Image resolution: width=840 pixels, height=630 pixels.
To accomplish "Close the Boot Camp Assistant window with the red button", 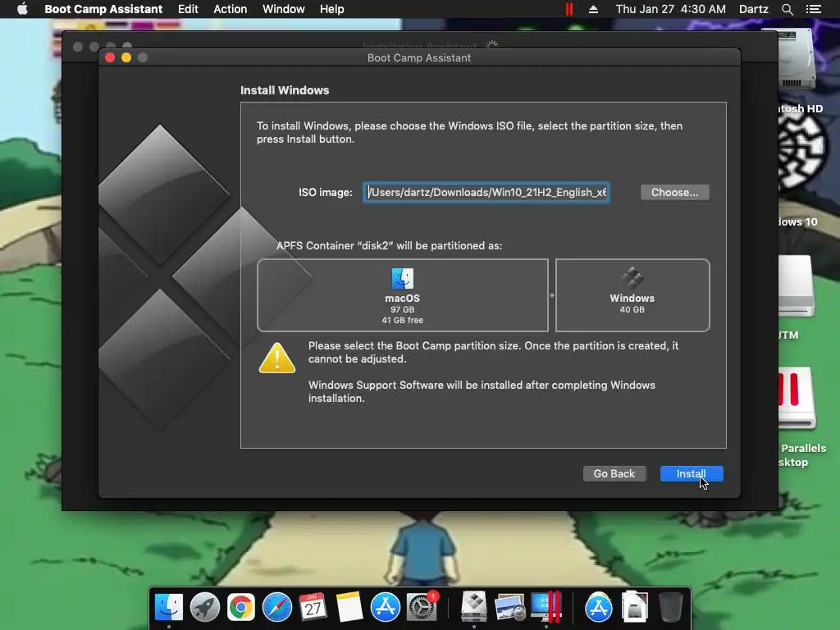I will click(111, 57).
